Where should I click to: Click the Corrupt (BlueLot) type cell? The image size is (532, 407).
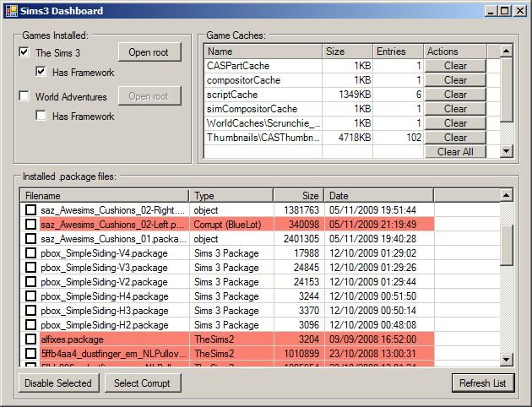click(231, 225)
